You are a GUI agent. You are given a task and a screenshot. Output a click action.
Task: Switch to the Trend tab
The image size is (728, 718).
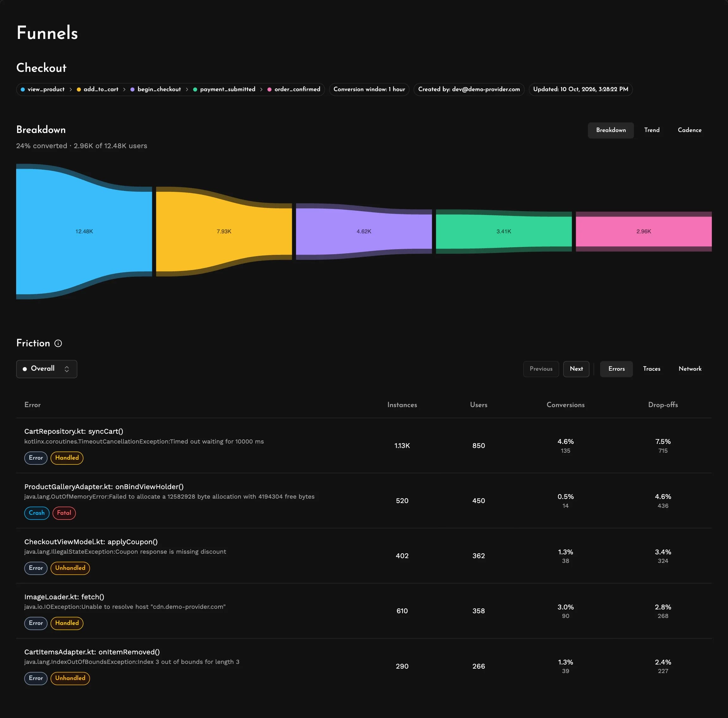[651, 130]
